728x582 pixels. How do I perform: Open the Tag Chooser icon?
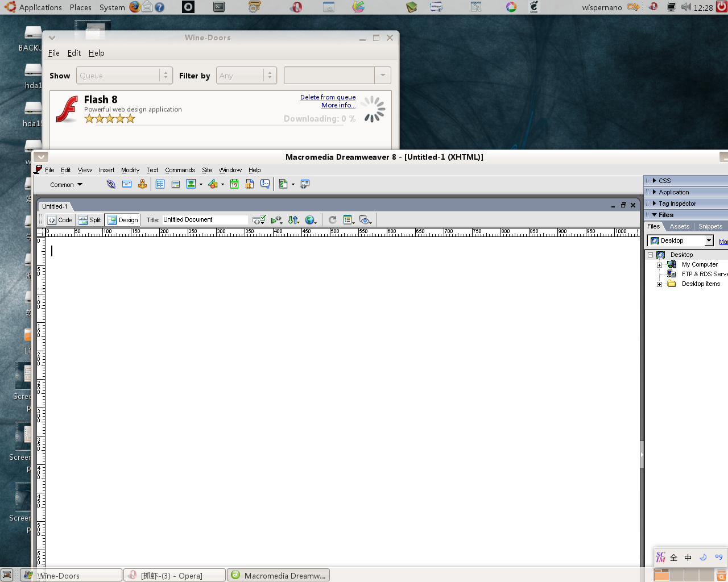click(x=305, y=184)
